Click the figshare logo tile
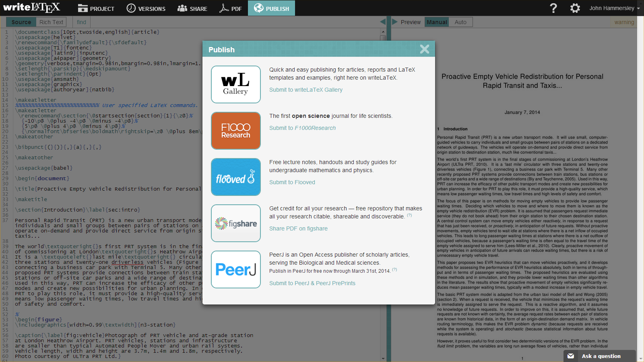The width and height of the screenshot is (644, 362). tap(236, 223)
